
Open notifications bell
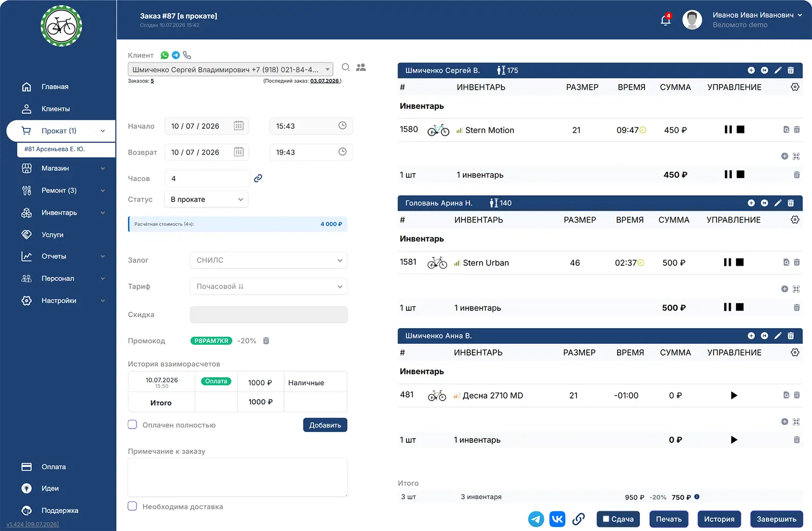coord(665,20)
